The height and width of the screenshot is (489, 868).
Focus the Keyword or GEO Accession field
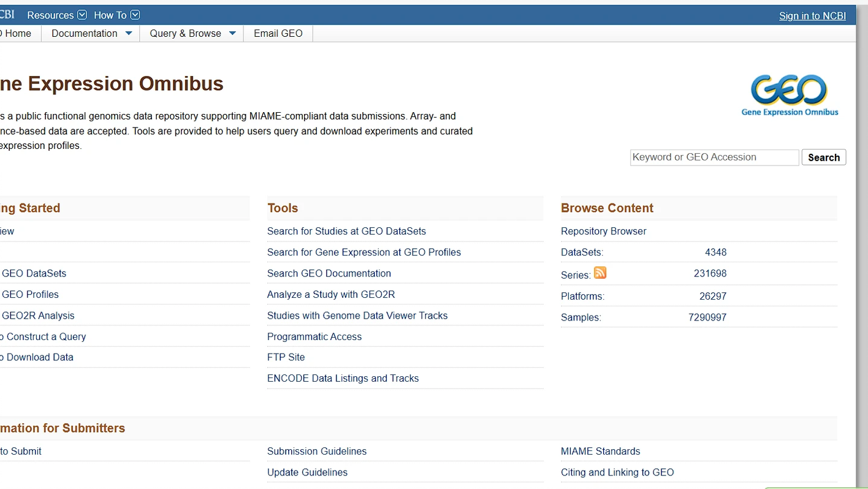pos(714,157)
